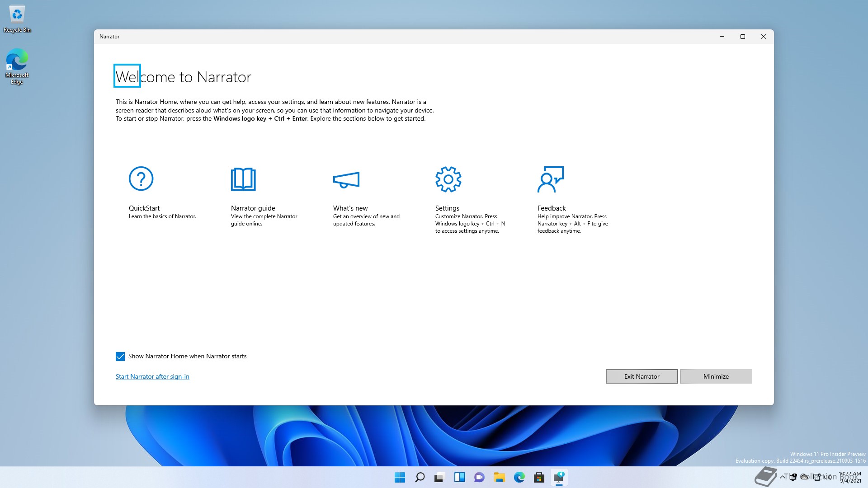The image size is (868, 488).
Task: Open the Windows Start menu
Action: tap(400, 477)
